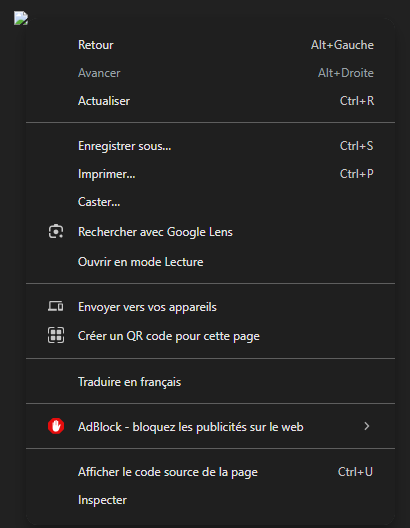
Task: Open the AdBlock - bloquez les publicités entry
Action: coord(210,427)
